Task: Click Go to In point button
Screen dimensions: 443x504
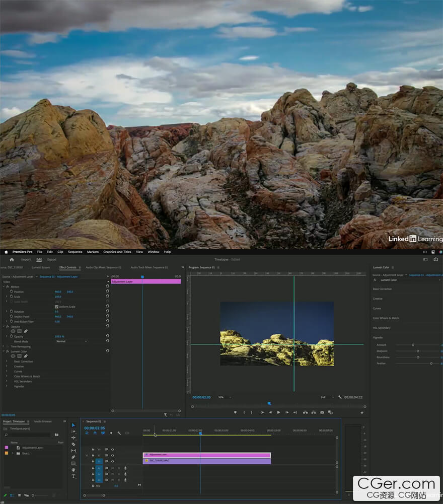Action: pos(262,412)
